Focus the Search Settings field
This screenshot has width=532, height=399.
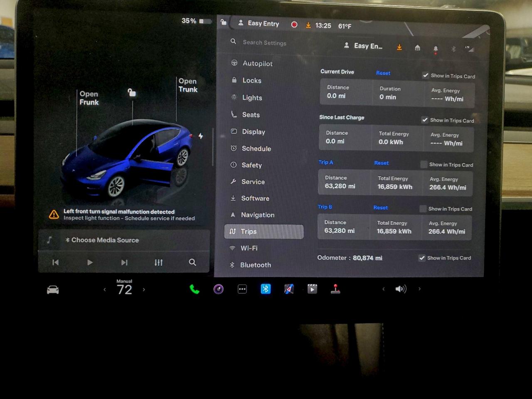pyautogui.click(x=265, y=42)
